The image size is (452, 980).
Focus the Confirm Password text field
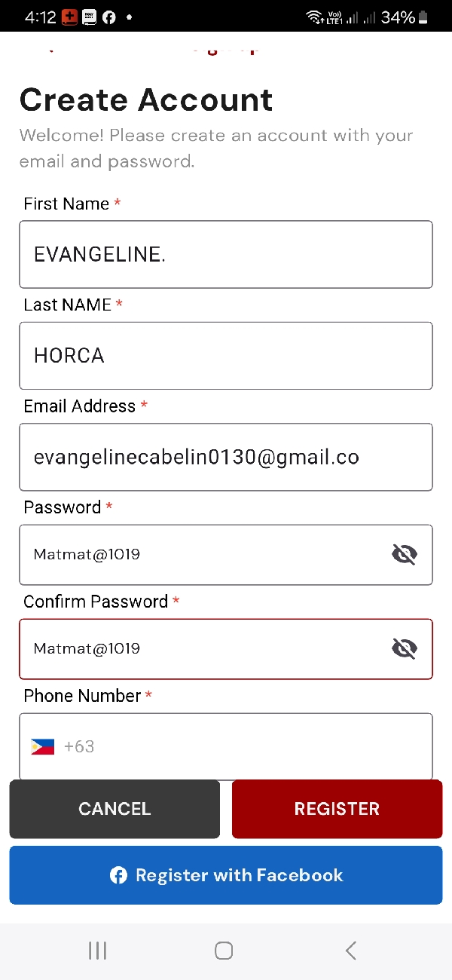coord(196,648)
